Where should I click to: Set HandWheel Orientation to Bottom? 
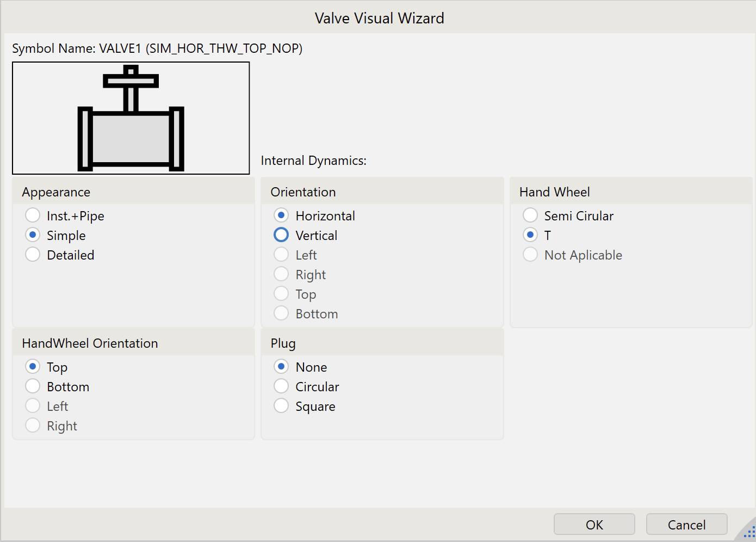33,386
